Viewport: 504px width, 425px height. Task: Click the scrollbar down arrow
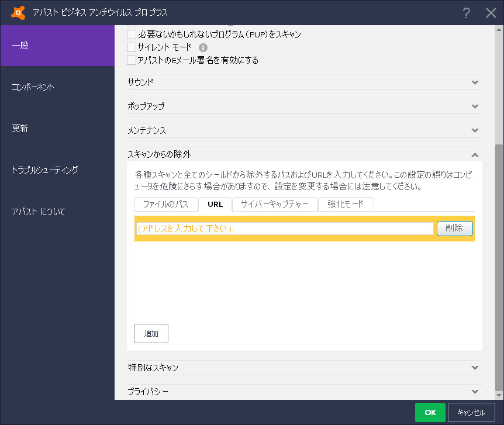[x=499, y=395]
